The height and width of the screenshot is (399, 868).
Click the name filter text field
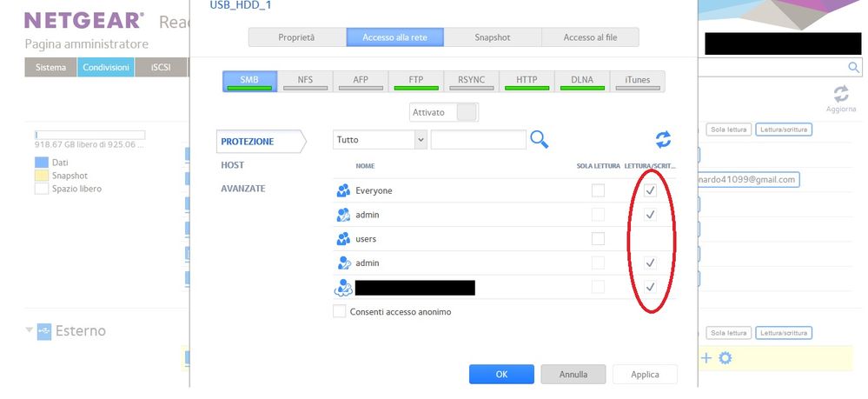(x=478, y=140)
